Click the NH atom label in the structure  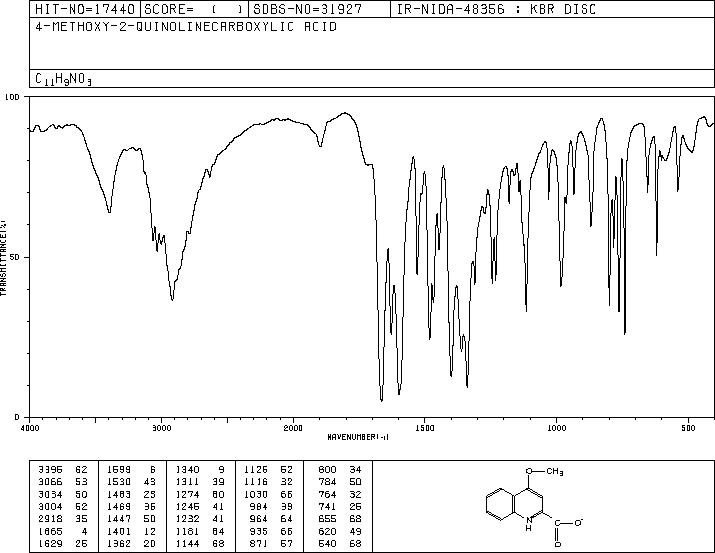[528, 524]
